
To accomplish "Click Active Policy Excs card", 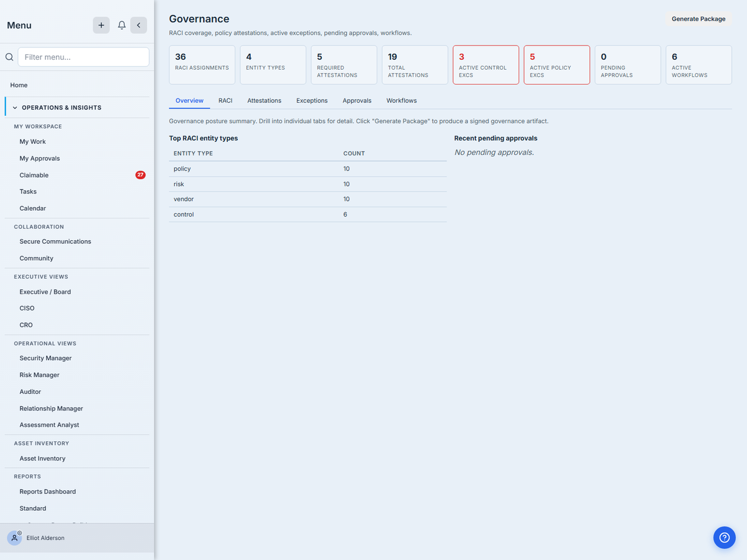I will click(x=557, y=65).
